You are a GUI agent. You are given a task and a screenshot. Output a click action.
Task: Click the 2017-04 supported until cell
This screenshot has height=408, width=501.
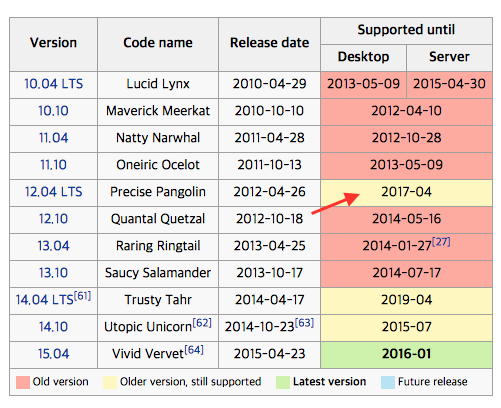[406, 192]
